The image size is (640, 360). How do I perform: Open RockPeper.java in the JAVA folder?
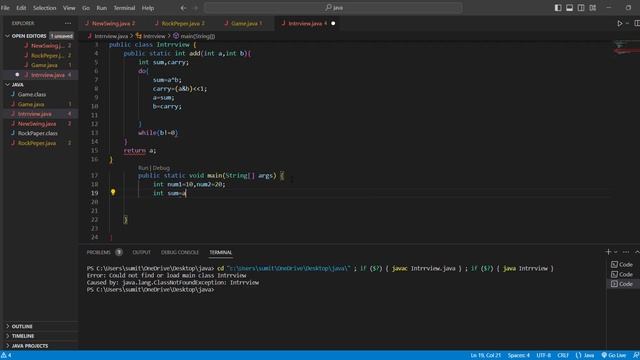37,143
